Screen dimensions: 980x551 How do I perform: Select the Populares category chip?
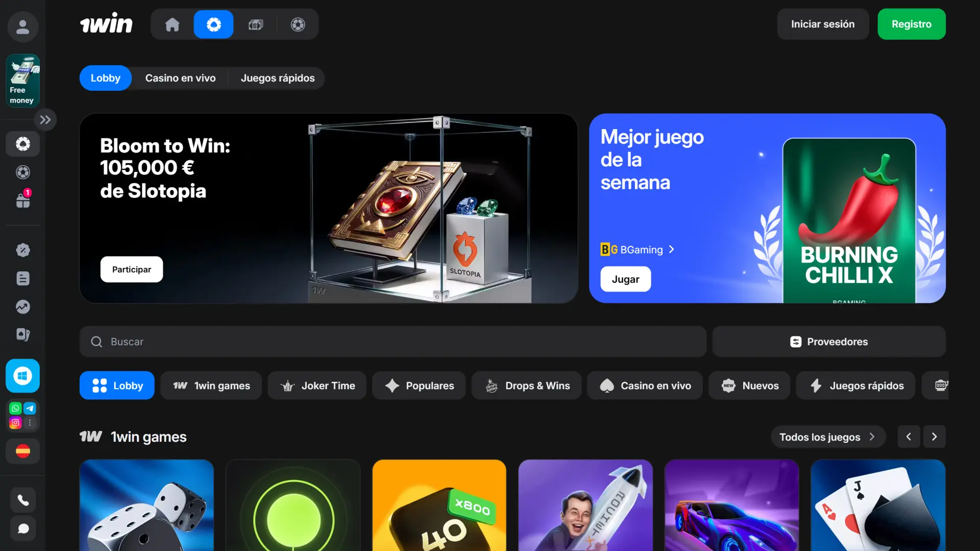[x=419, y=385]
